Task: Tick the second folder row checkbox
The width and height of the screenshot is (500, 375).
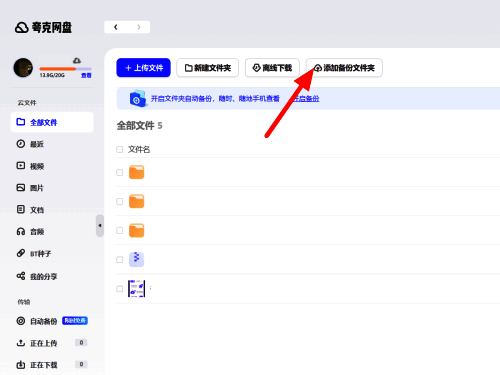Action: 120,201
